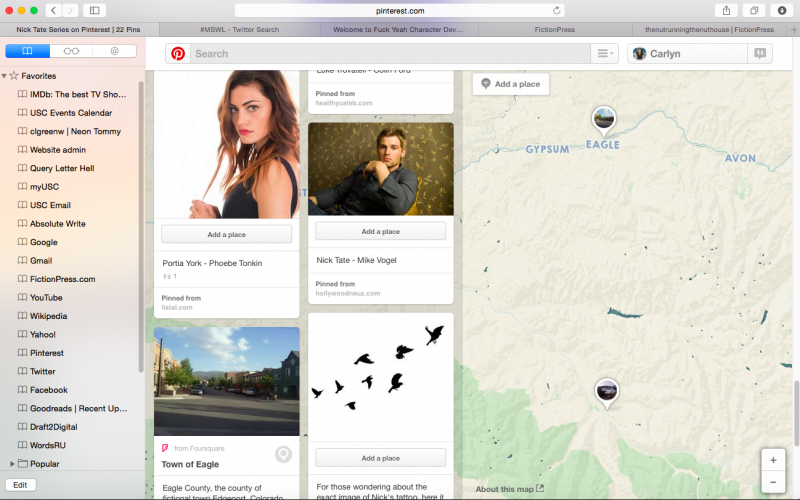The width and height of the screenshot is (800, 500).
Task: Open the Town of Eagle street photo
Action: click(227, 382)
